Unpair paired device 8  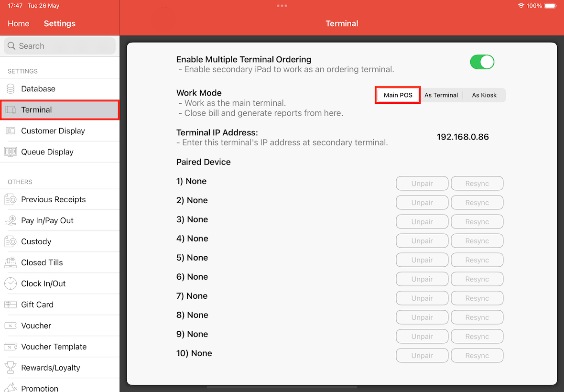click(x=422, y=317)
